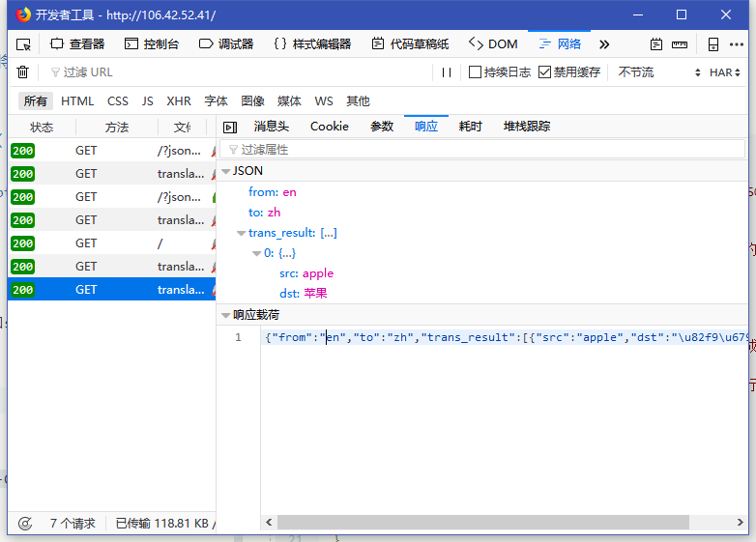Image resolution: width=756 pixels, height=542 pixels.
Task: Toggle responsive design mode icon
Action: (x=713, y=44)
